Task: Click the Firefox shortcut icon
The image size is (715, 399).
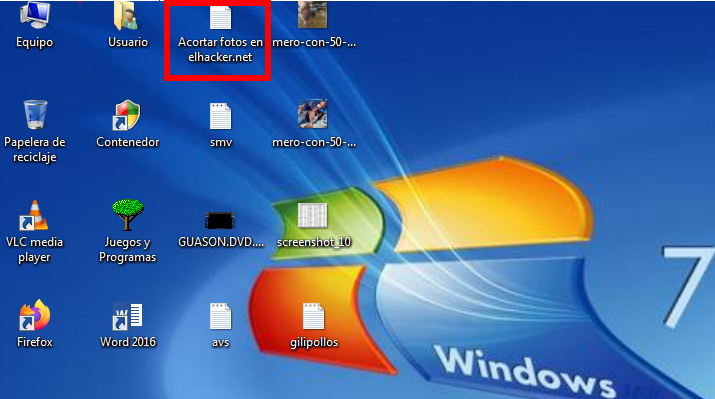Action: pos(35,315)
